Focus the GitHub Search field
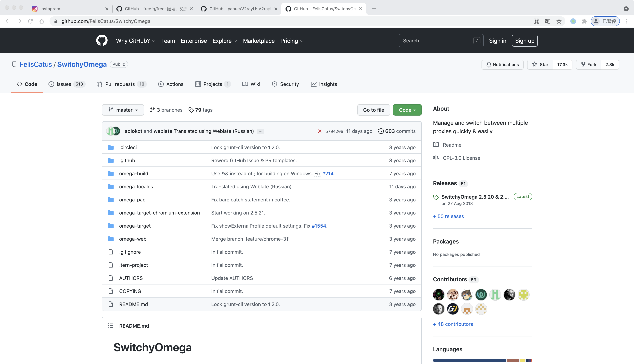The height and width of the screenshot is (364, 634). tap(441, 41)
